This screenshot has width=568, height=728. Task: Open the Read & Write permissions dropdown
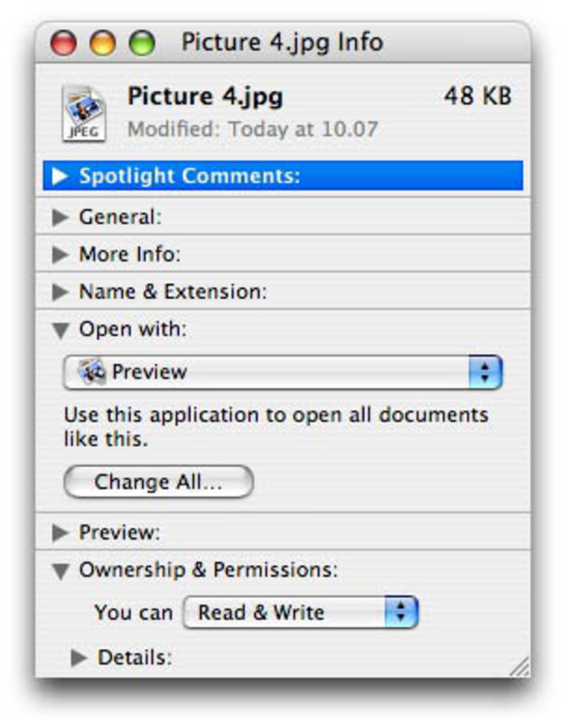coord(300,612)
